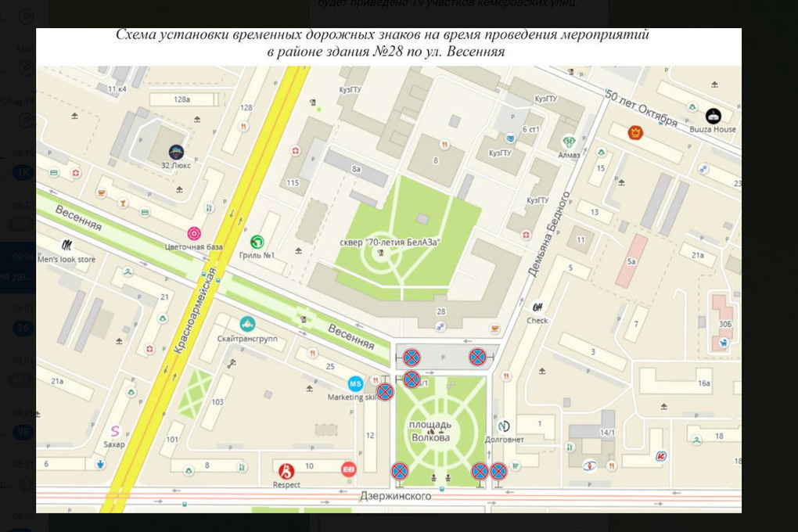Click building number 28 label
Screen dimensions: 798x532
point(440,311)
